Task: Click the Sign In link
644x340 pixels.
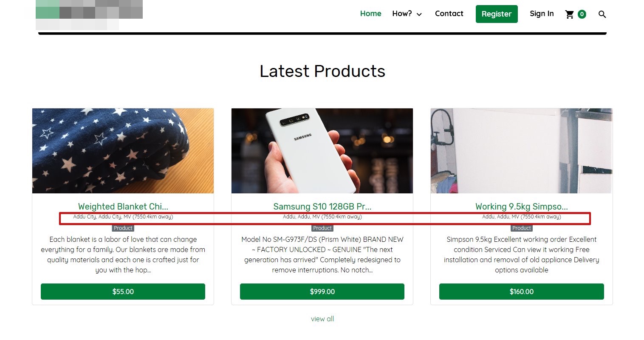Action: 542,14
